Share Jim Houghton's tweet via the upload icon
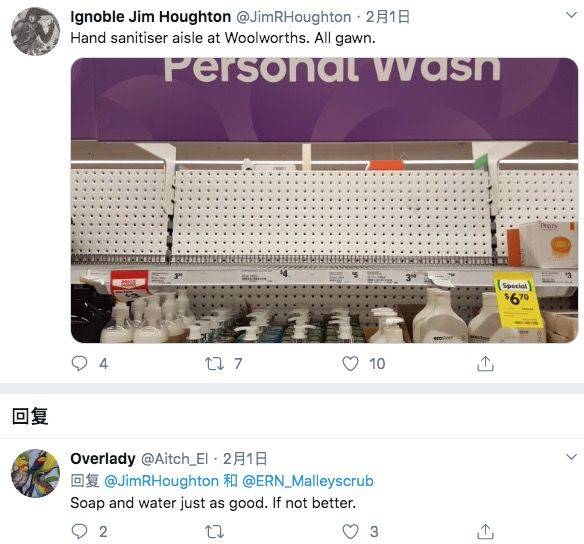The image size is (584, 544). pyautogui.click(x=485, y=363)
